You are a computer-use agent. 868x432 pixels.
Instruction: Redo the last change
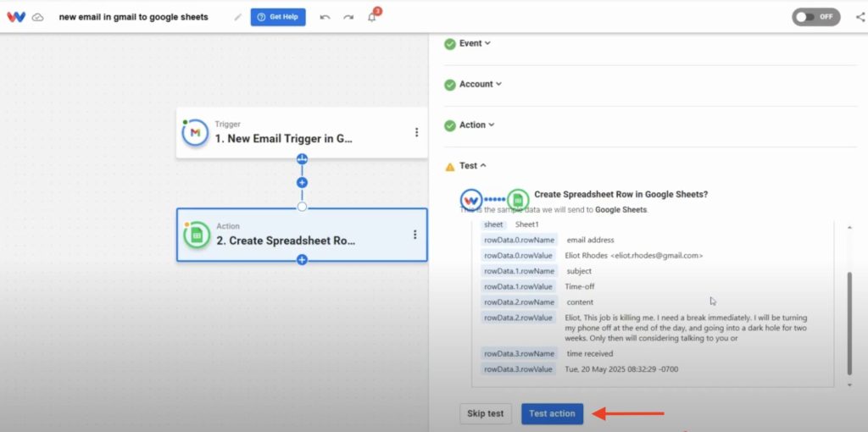[348, 17]
